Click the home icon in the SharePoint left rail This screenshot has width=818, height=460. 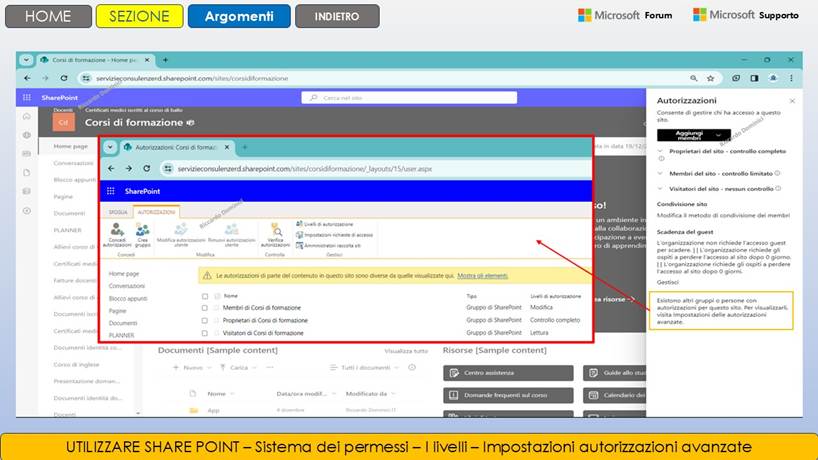pos(27,116)
